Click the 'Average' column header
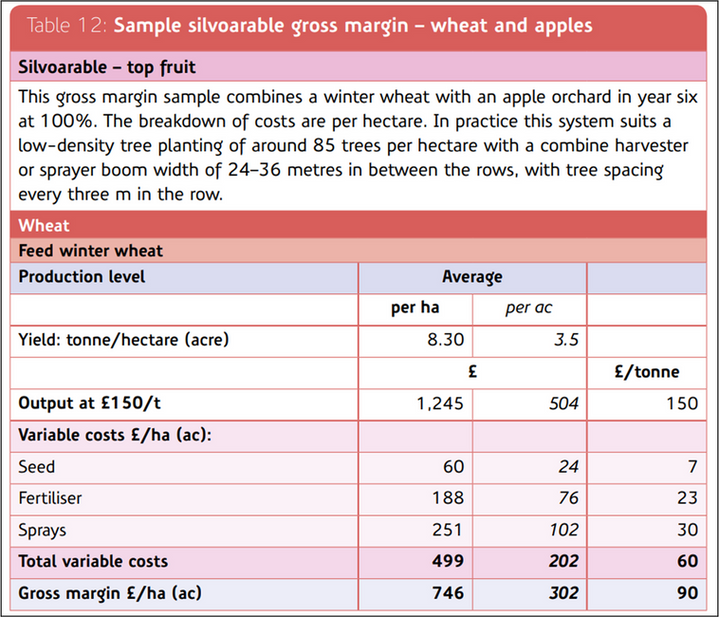719x617 pixels. point(472,277)
